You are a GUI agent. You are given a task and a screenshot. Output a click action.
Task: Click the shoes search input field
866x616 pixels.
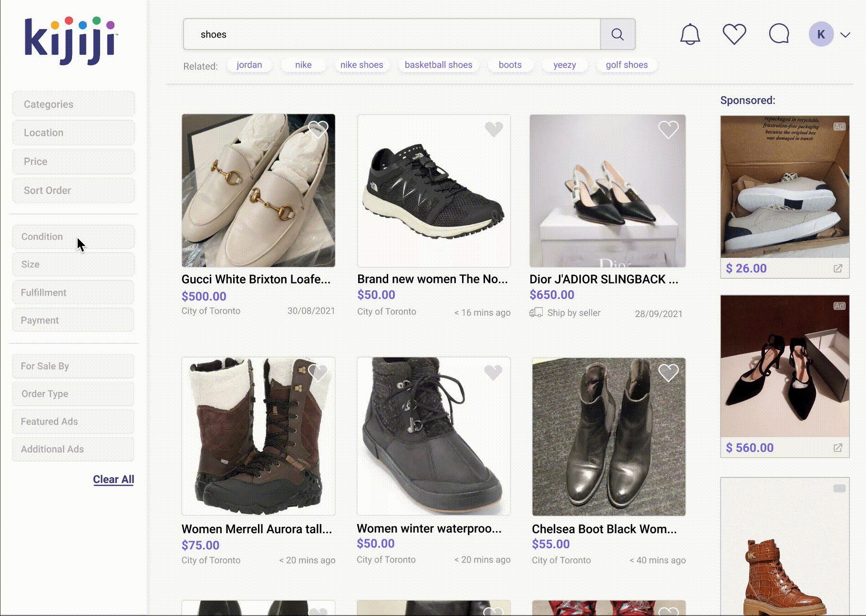392,34
